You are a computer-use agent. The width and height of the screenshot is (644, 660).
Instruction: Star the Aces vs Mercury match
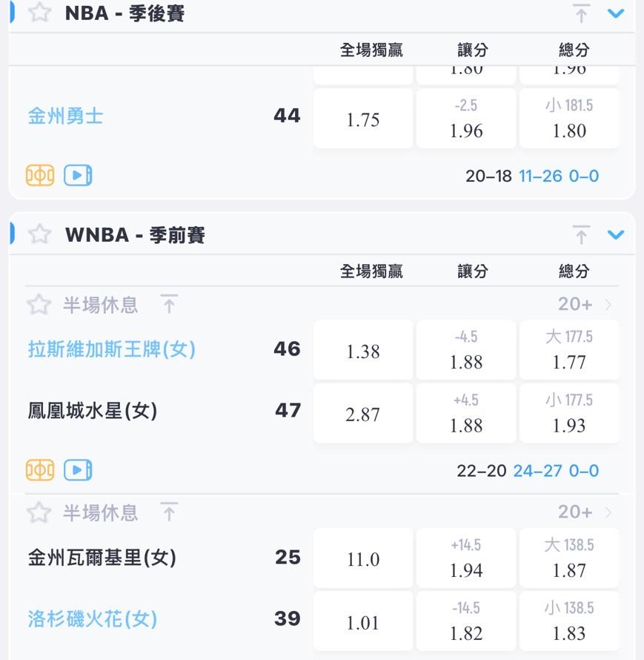coord(39,304)
